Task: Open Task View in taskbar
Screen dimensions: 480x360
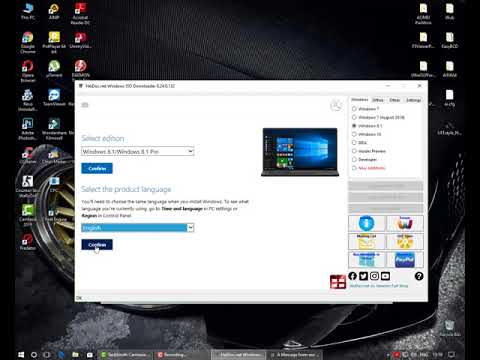Action: 47,355
